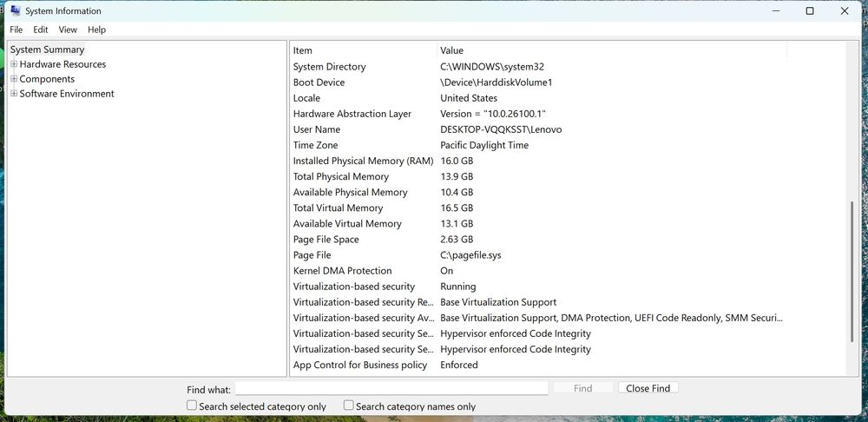
Task: Click the Value column header
Action: coord(612,50)
